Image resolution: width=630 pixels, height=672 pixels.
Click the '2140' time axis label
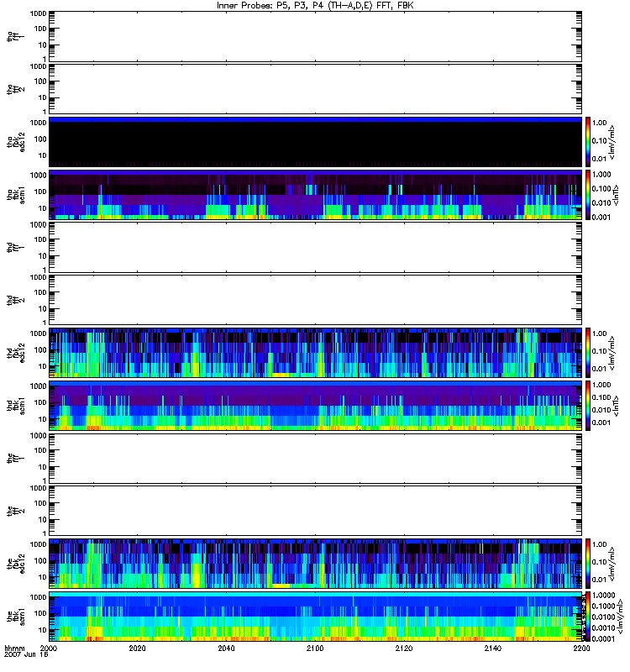tap(493, 648)
